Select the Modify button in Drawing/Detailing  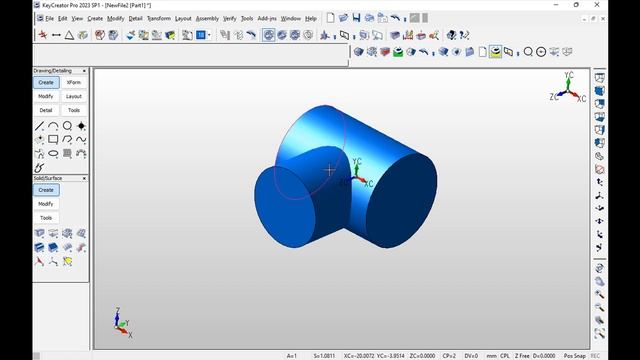point(46,96)
